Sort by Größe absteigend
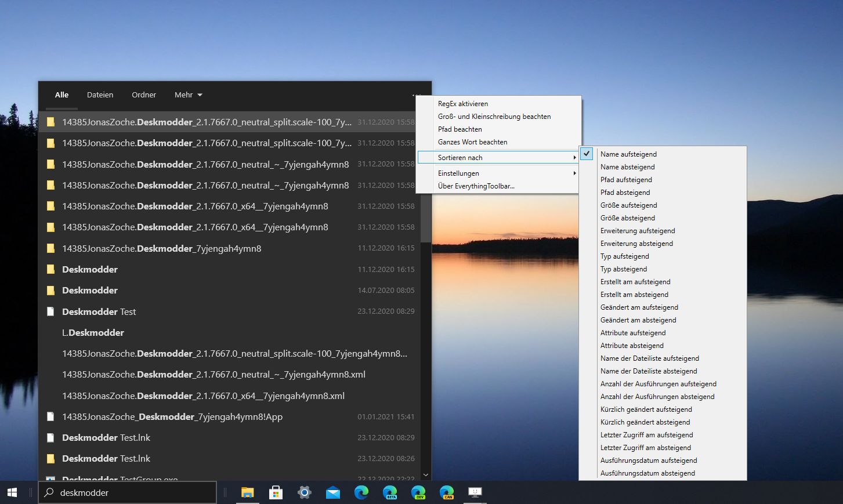Image resolution: width=843 pixels, height=504 pixels. pyautogui.click(x=663, y=218)
